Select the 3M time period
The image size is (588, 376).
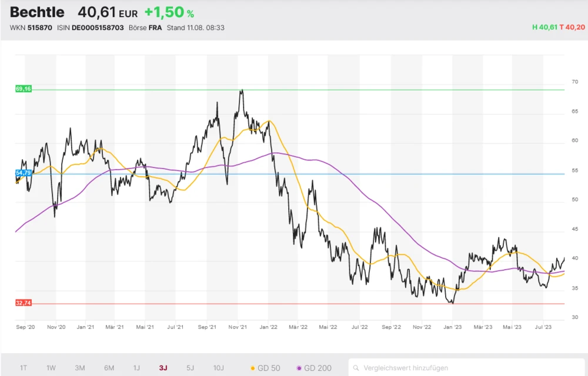[x=80, y=368]
